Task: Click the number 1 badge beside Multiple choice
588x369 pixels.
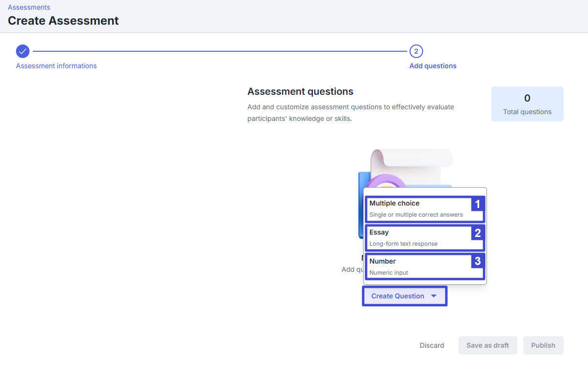Action: [x=477, y=204]
